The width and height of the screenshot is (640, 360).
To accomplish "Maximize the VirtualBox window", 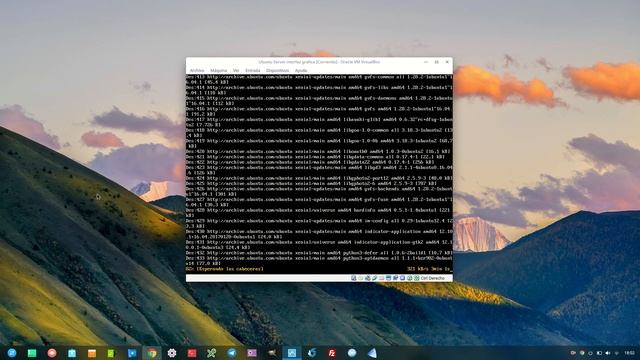I will pos(436,62).
